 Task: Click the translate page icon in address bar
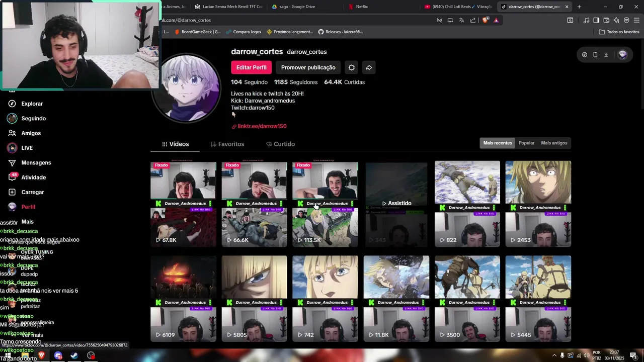point(461,20)
